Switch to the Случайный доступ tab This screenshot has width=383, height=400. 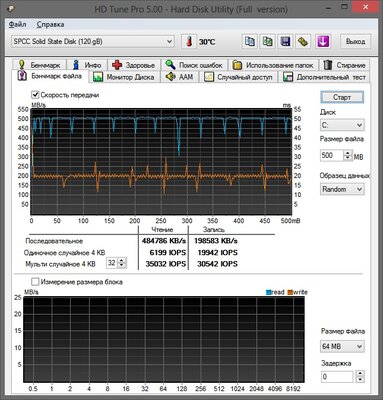point(239,77)
